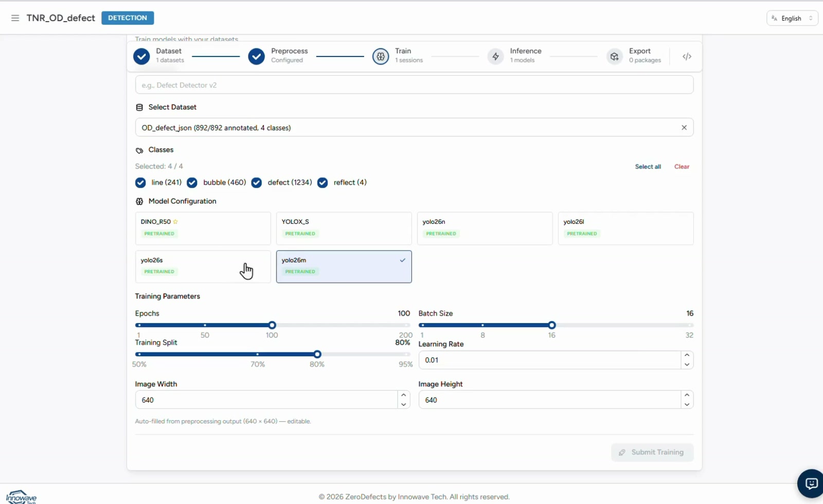823x504 pixels.
Task: Uncheck the reflect (4) class
Action: [x=323, y=183]
